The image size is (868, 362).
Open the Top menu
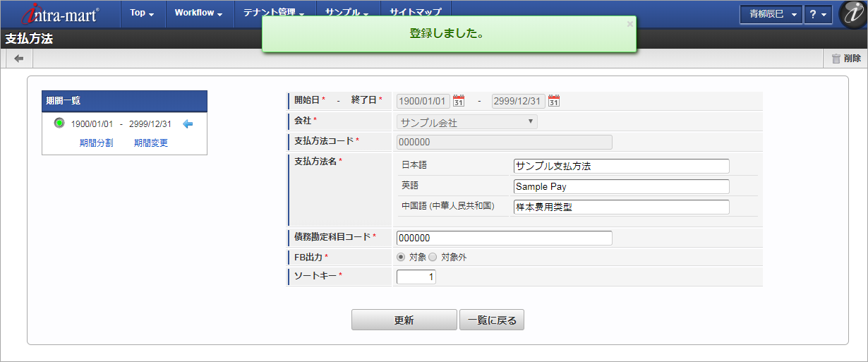coord(142,13)
